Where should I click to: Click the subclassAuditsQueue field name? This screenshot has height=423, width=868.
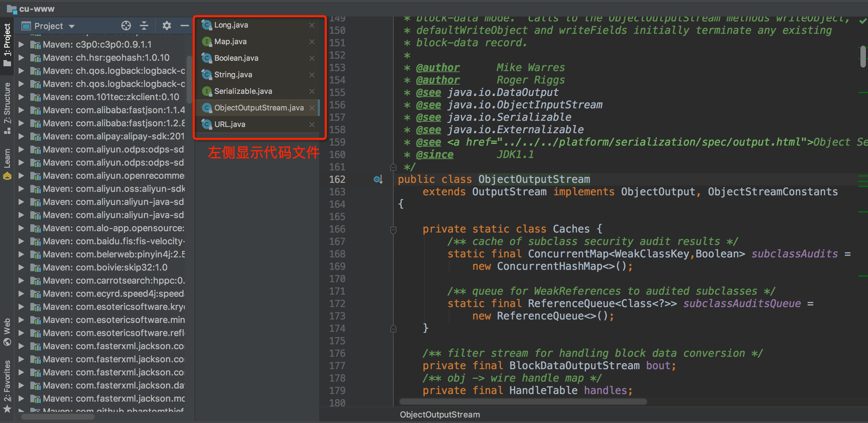tap(742, 304)
